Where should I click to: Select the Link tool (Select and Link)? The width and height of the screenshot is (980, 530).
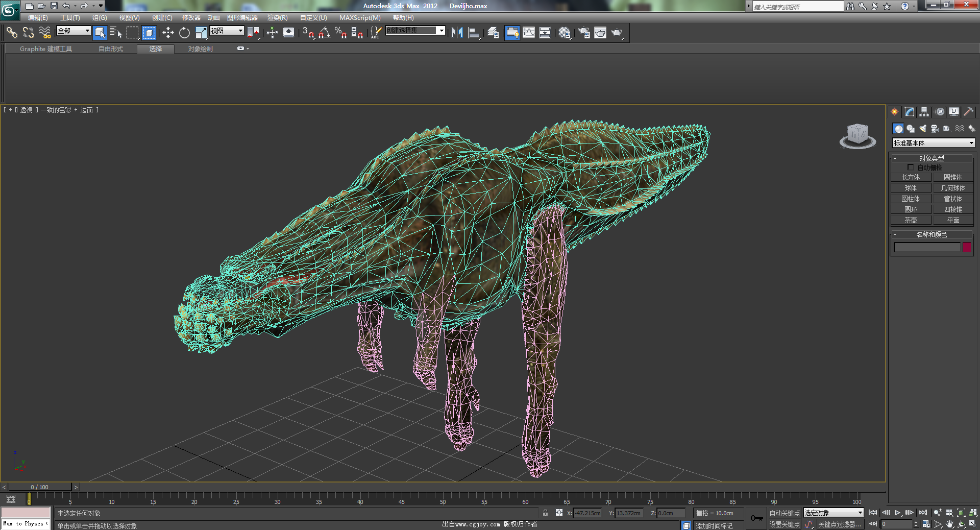12,33
